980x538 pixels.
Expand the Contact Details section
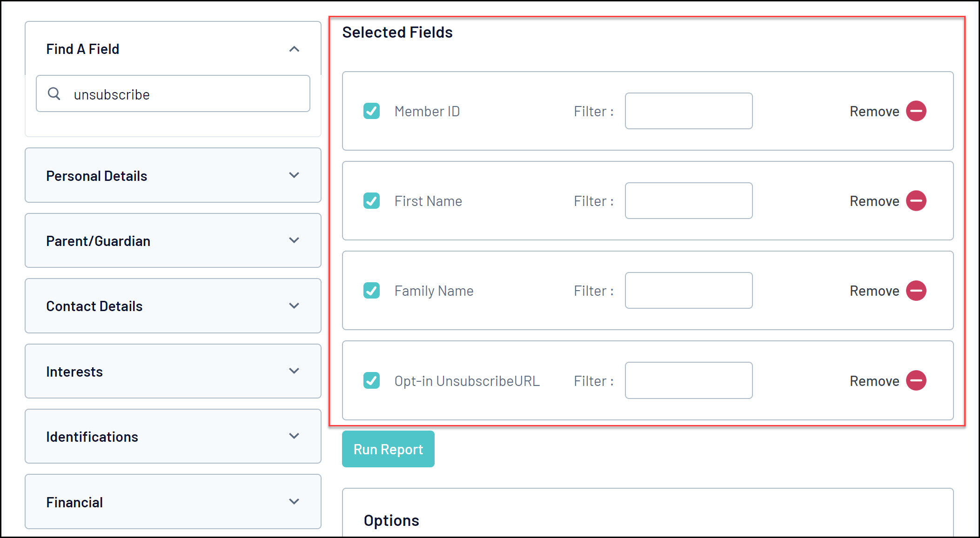(x=294, y=306)
